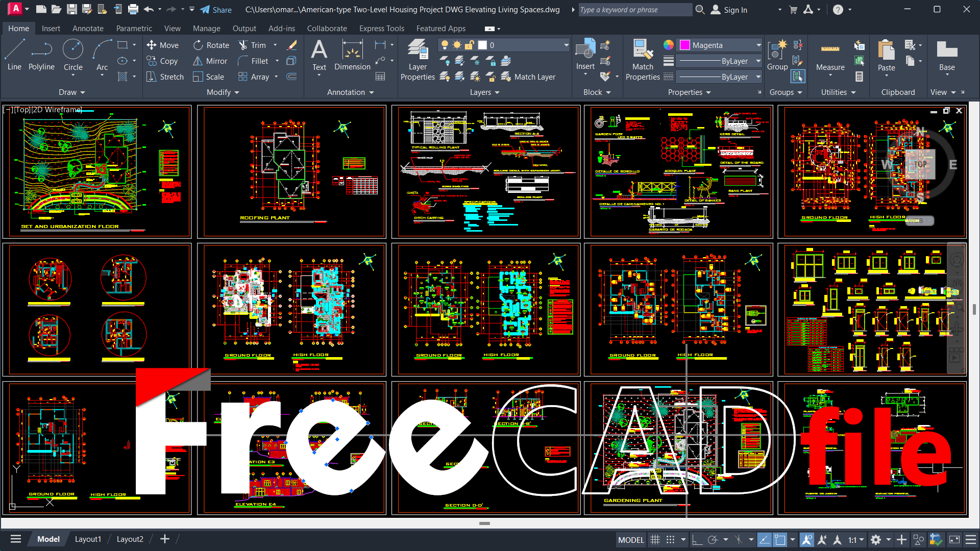The height and width of the screenshot is (551, 980).
Task: Add a new layout with plus button
Action: (164, 539)
